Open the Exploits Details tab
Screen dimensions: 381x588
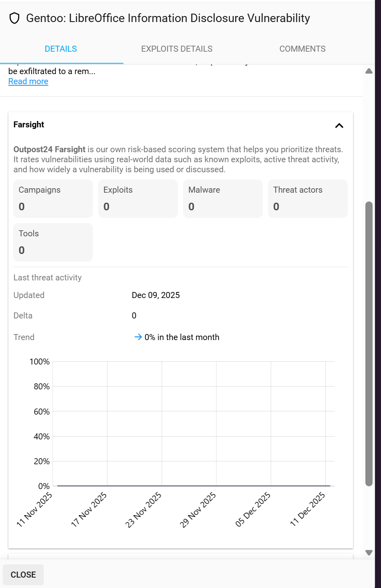coord(177,49)
